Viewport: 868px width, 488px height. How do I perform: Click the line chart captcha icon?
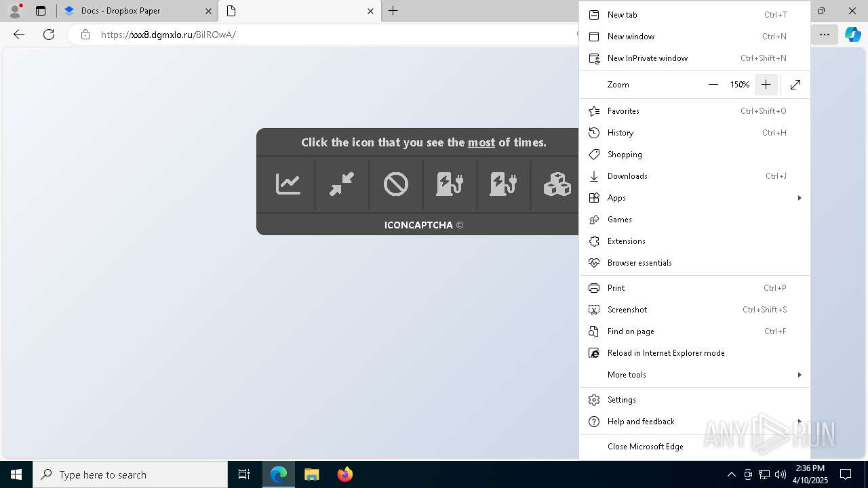point(288,184)
